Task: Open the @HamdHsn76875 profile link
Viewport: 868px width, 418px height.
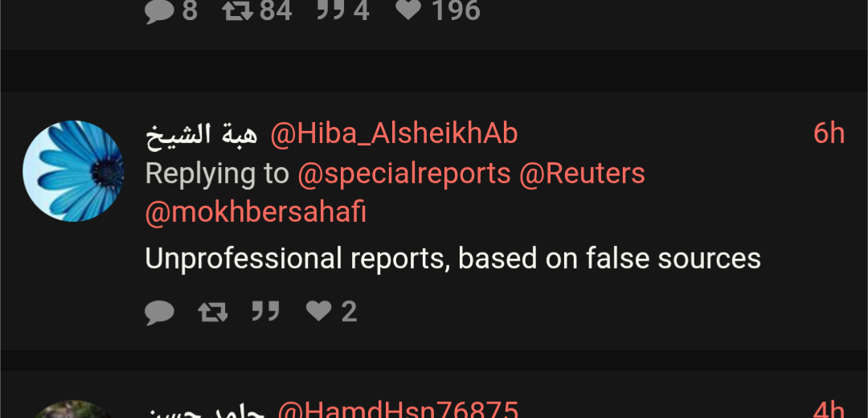Action: click(398, 411)
